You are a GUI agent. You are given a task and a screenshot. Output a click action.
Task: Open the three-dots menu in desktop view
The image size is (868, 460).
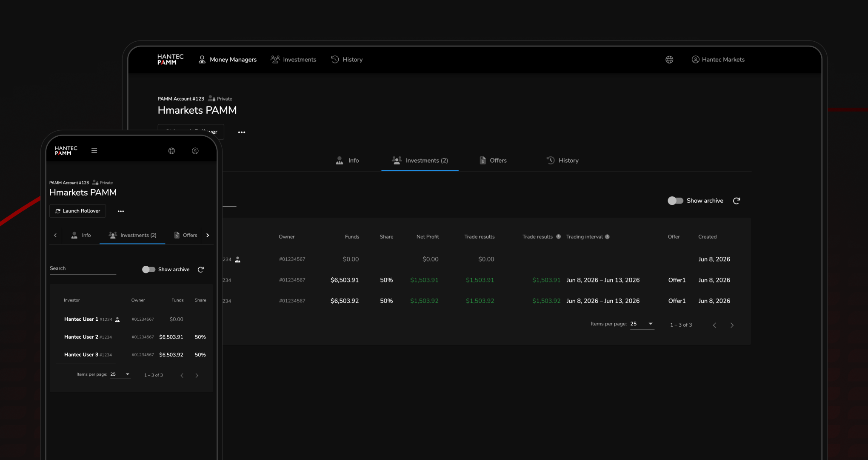[x=242, y=132]
